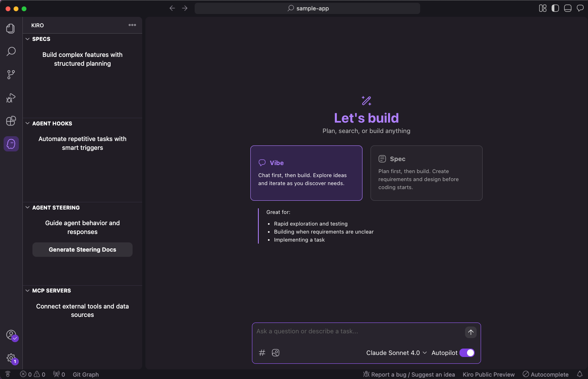Viewport: 588px width, 379px height.
Task: Click Kiro Public Preview in status bar
Action: (489, 374)
